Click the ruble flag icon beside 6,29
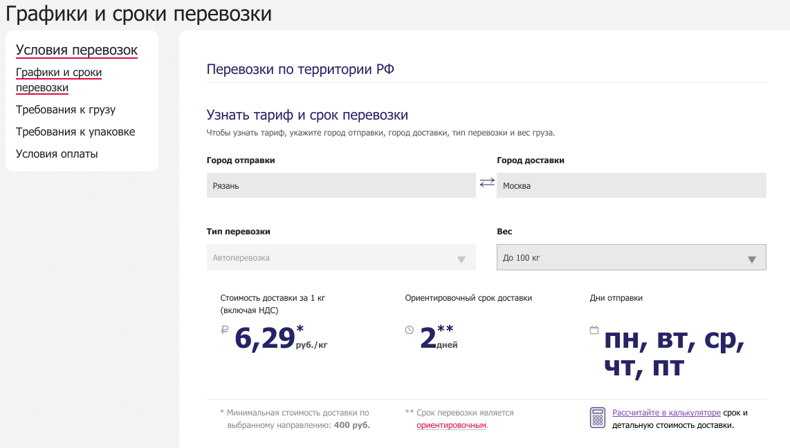This screenshot has height=448, width=790. [225, 330]
